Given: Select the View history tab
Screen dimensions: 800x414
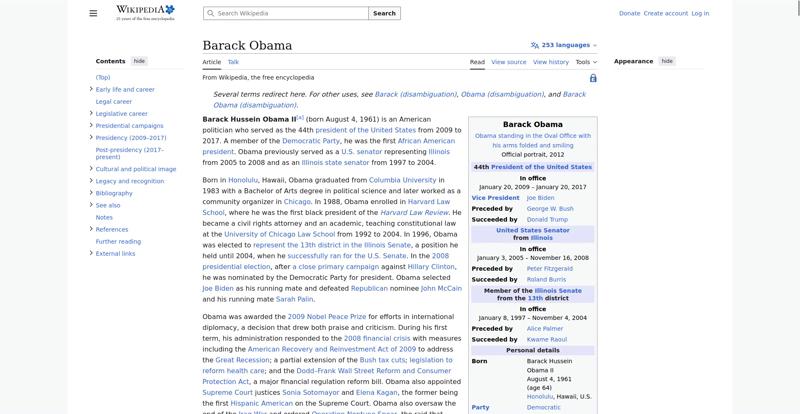Looking at the screenshot, I should (x=551, y=62).
